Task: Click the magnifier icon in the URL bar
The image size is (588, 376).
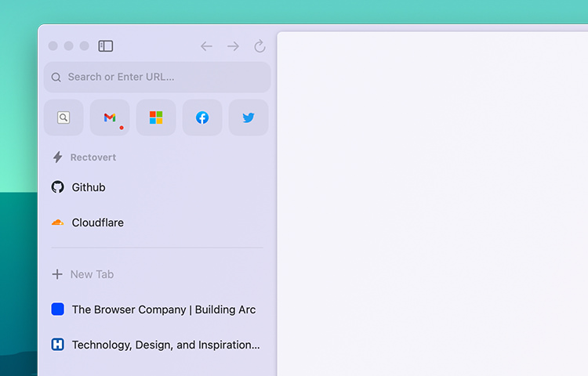Action: 56,78
